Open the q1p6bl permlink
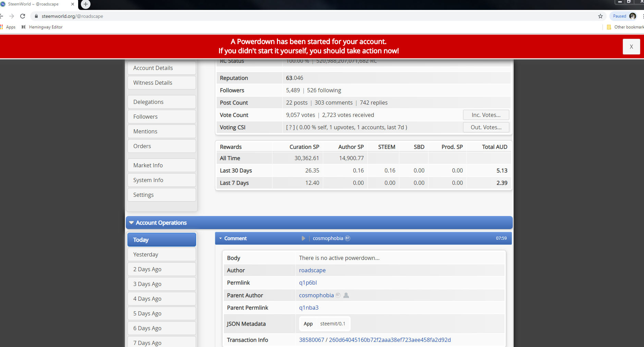The image size is (644, 347). pyautogui.click(x=308, y=283)
